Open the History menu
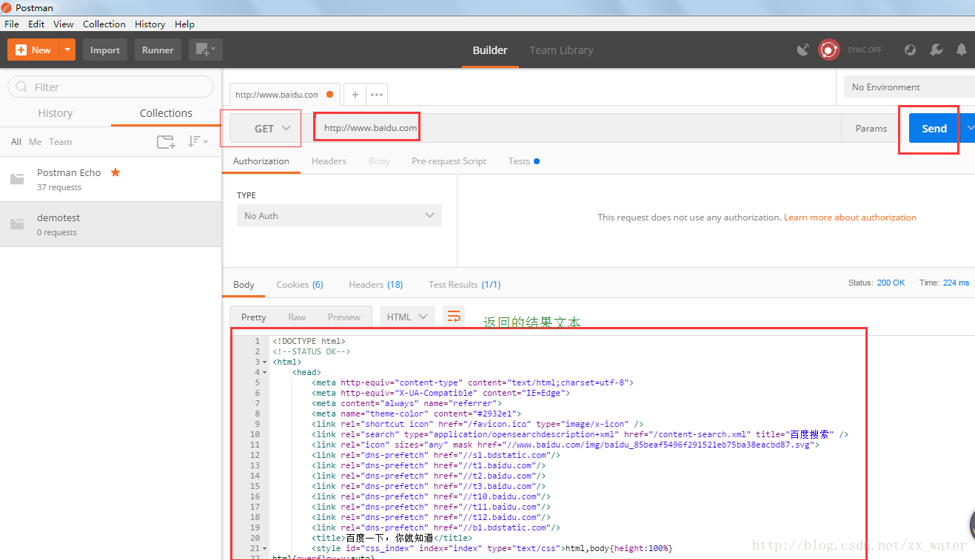 coord(150,24)
